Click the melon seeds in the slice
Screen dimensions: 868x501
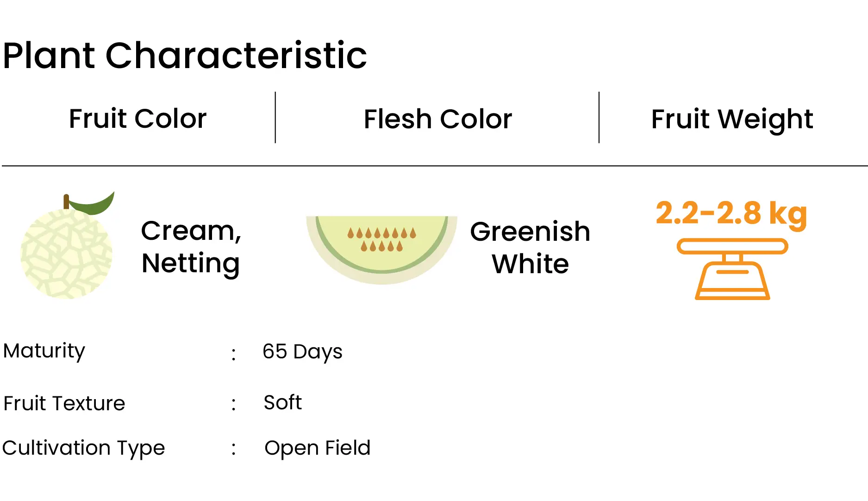(x=382, y=239)
